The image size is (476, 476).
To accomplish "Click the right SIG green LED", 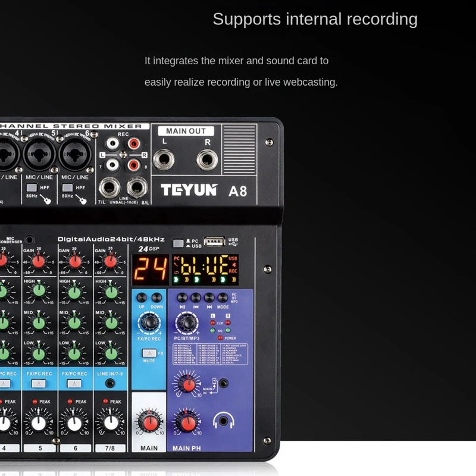I will coord(228,330).
